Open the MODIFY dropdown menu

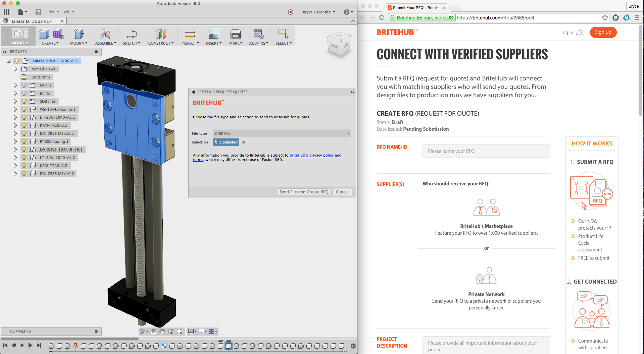pos(79,43)
